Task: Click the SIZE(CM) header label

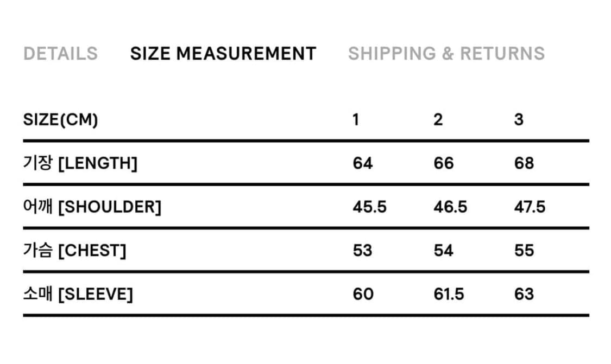Action: coord(60,120)
